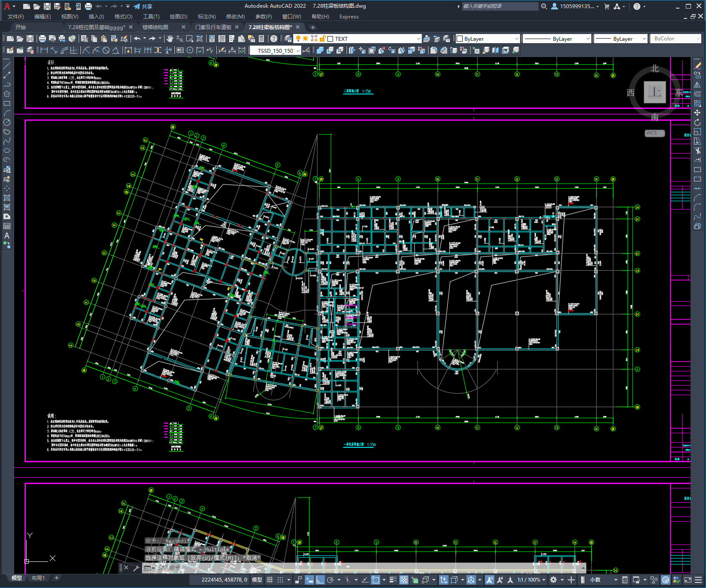The height and width of the screenshot is (588, 706).
Task: Toggle lineweight display in status bar
Action: pos(393,580)
